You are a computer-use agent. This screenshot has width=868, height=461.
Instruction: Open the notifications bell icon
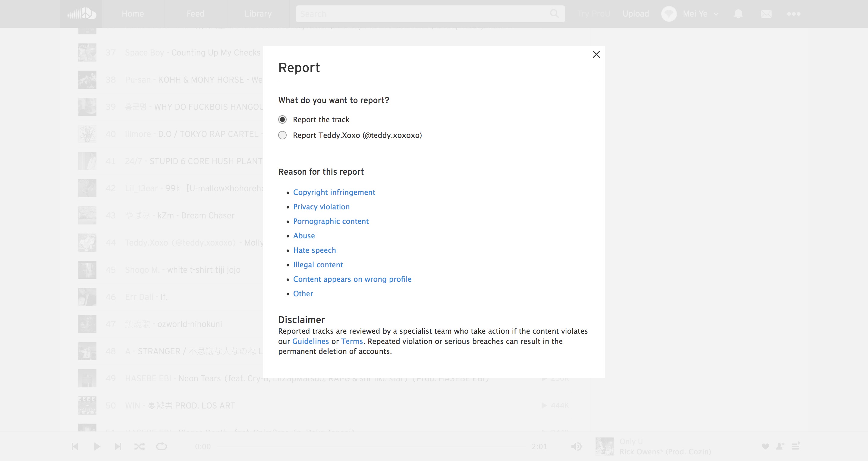(x=738, y=14)
